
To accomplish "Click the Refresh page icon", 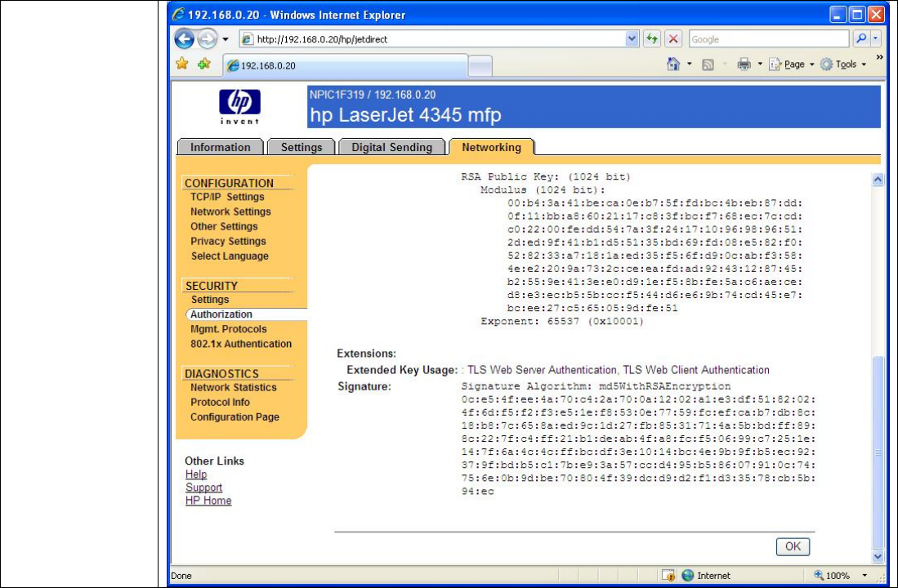I will pos(652,39).
